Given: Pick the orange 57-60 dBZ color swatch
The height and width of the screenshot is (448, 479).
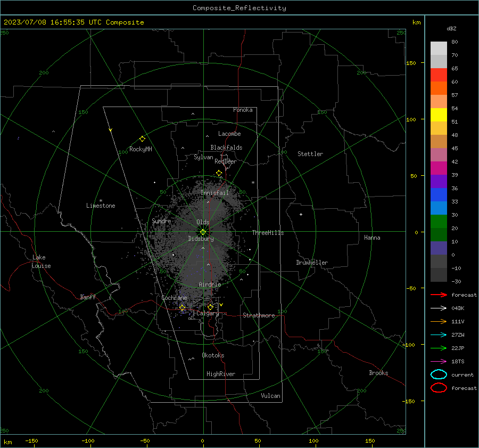Looking at the screenshot, I should (439, 88).
